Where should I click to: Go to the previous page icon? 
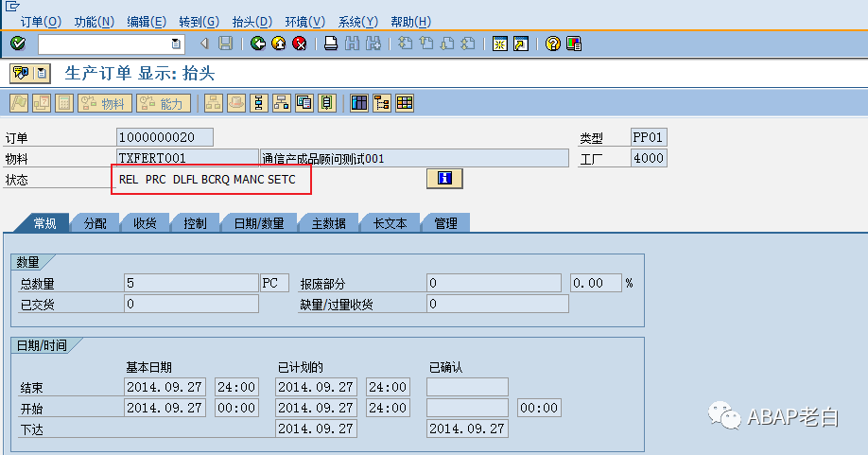(426, 44)
